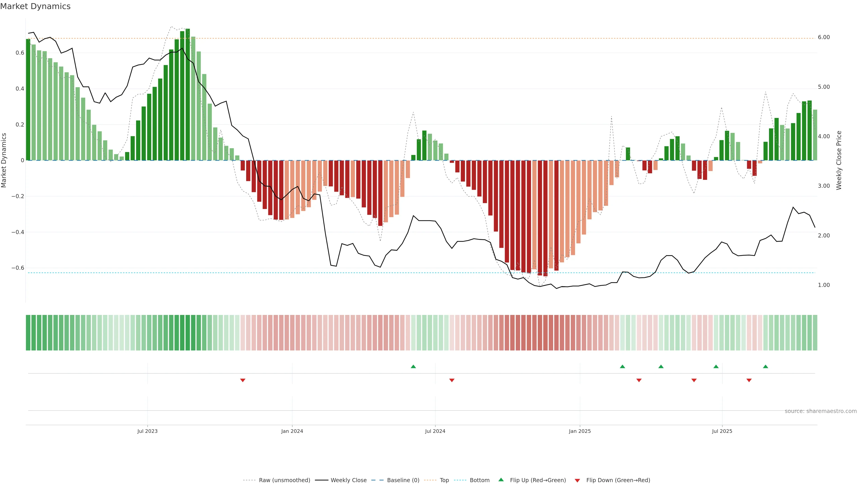Click the Jul 2025 x-axis label
Image resolution: width=868 pixels, height=488 pixels.
[x=722, y=431]
